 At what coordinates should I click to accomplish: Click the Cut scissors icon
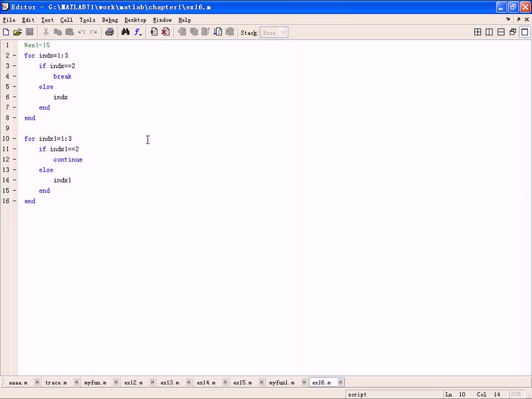click(46, 32)
